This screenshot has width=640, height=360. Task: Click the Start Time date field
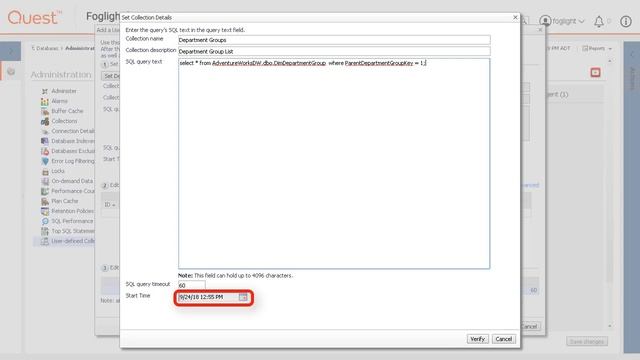click(208, 297)
